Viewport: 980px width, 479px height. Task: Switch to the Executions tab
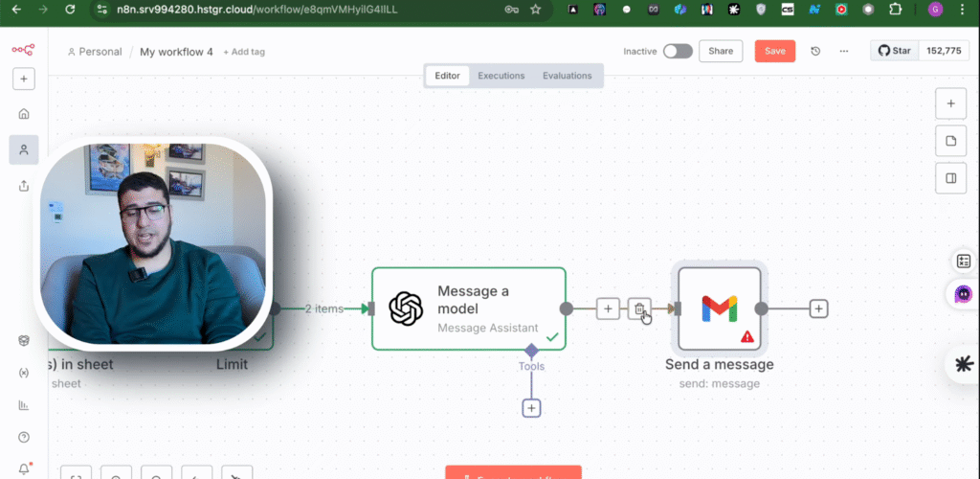coord(501,76)
